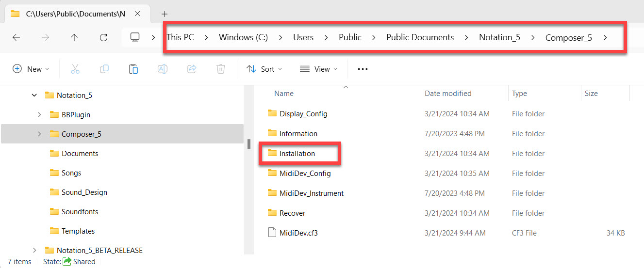Open the New item dropdown
644x269 pixels.
point(31,69)
